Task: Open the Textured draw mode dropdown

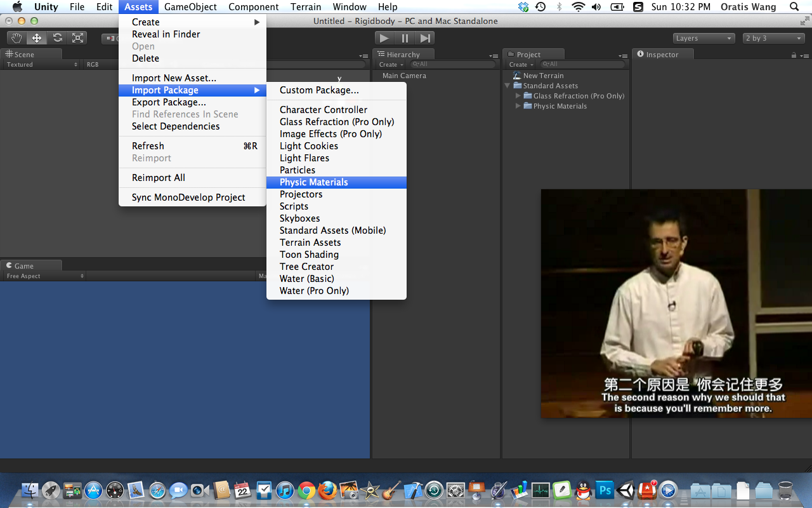Action: point(41,64)
